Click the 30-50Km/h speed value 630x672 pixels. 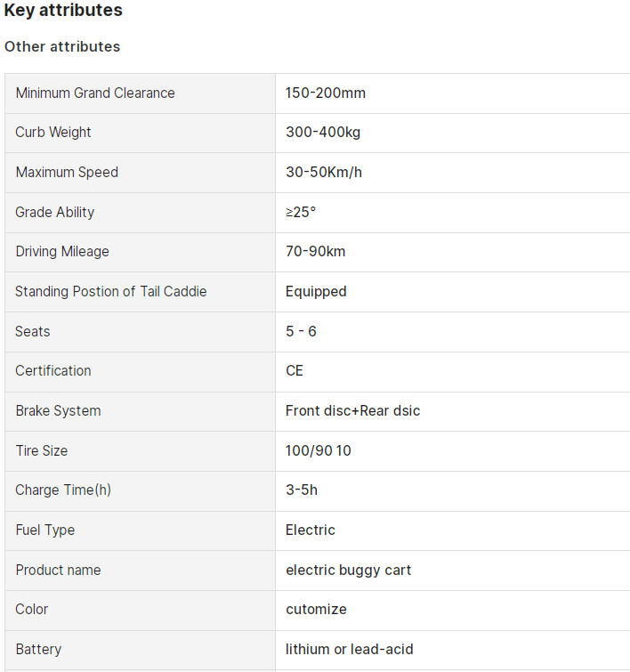pos(324,173)
